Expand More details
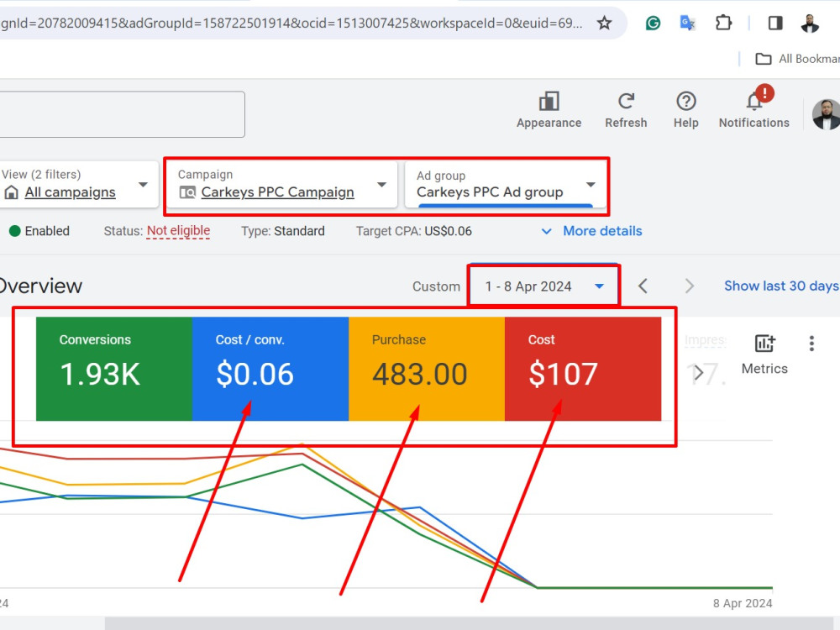 [591, 231]
